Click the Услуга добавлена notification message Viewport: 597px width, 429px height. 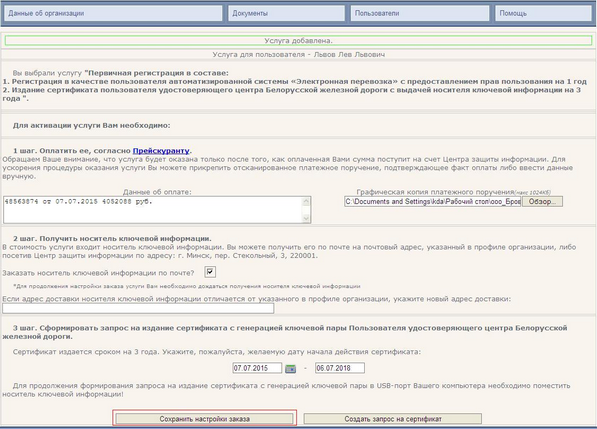pyautogui.click(x=298, y=40)
